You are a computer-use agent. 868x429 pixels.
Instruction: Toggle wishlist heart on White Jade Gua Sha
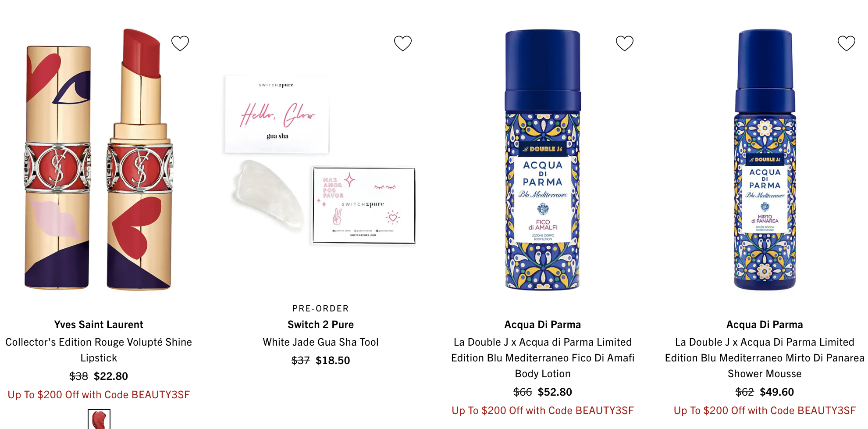click(x=402, y=43)
